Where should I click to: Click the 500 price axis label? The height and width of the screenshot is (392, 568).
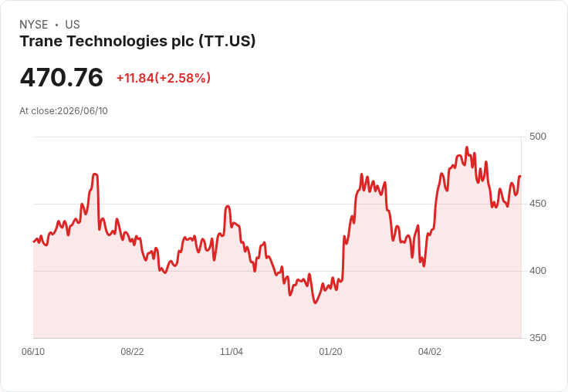(538, 137)
